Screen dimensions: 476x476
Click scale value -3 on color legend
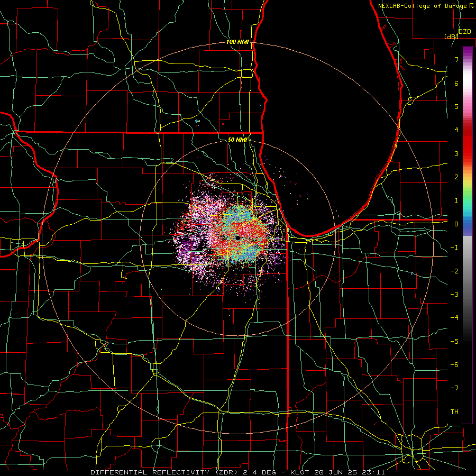[x=454, y=295]
